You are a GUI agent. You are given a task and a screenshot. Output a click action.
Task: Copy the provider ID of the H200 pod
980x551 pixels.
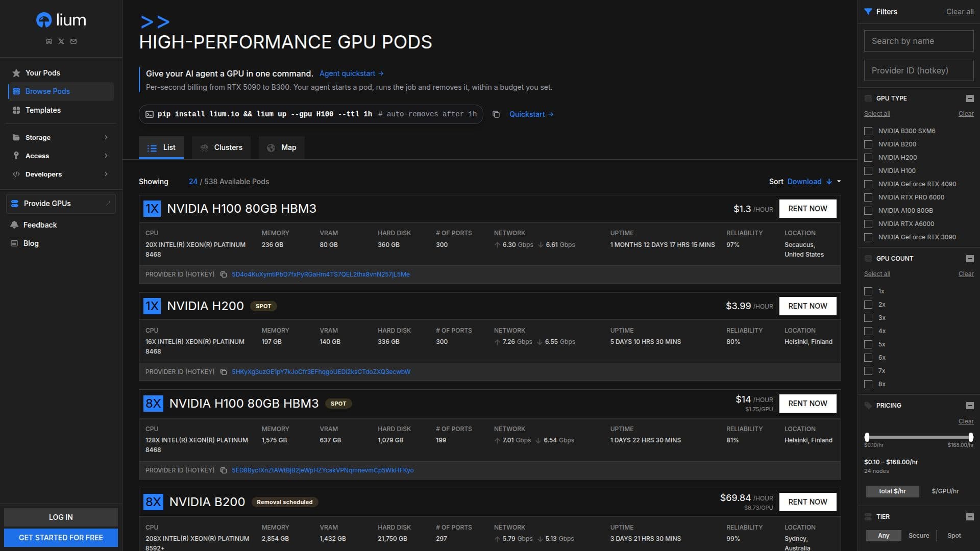pyautogui.click(x=224, y=372)
